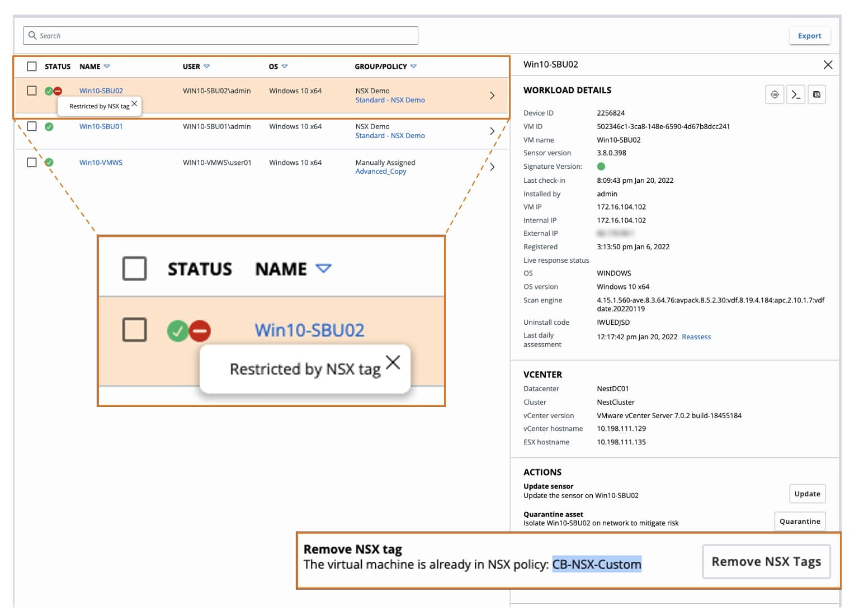Click into the Search field
The width and height of the screenshot is (859, 616).
tap(224, 36)
